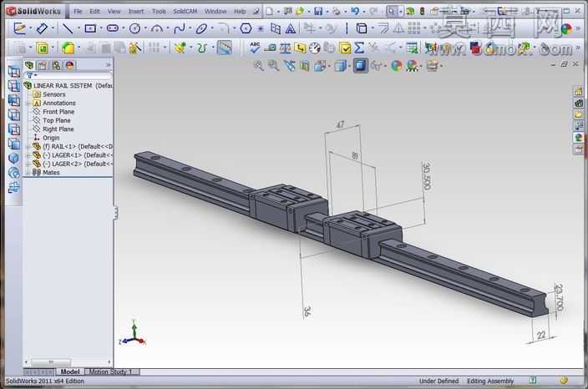Switch to the Model tab
Screen dimensions: 588x389
70,371
